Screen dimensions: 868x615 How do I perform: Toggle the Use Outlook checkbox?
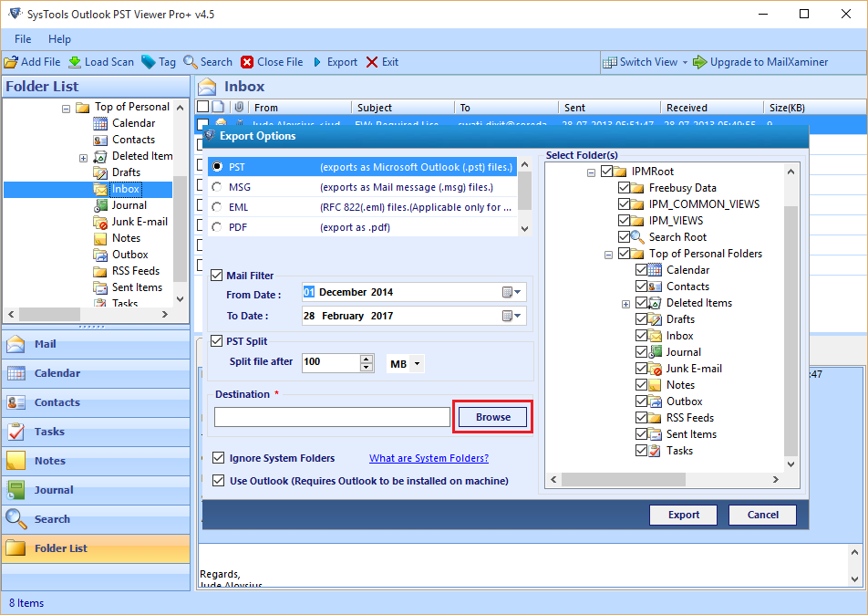219,481
